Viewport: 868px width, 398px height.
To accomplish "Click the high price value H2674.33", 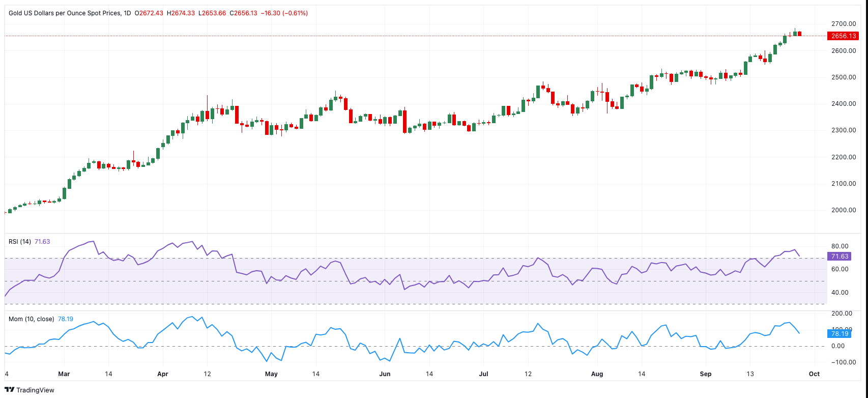I will tap(181, 13).
